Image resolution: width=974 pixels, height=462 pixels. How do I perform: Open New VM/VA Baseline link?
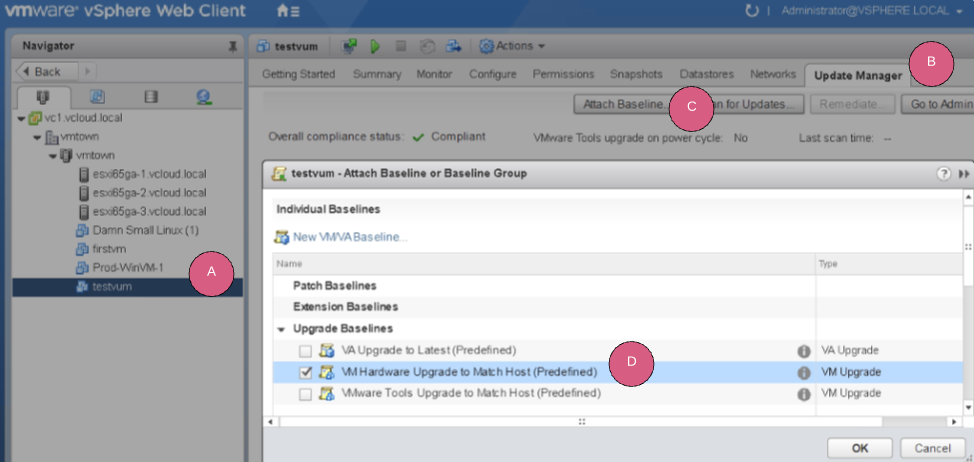[x=350, y=237]
